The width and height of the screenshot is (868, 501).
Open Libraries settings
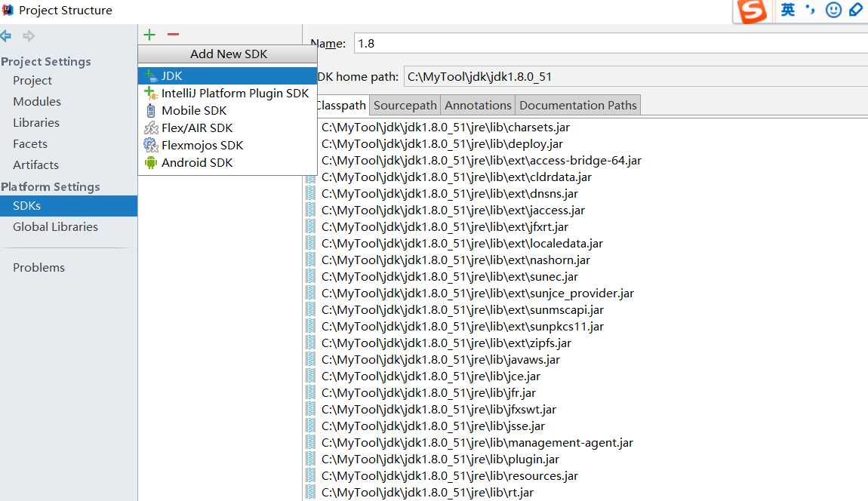(x=36, y=122)
